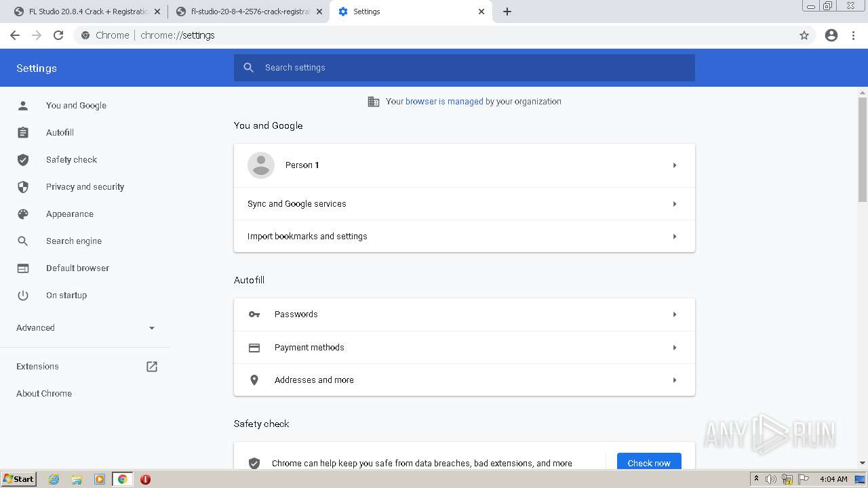The height and width of the screenshot is (488, 868).
Task: Click the Extensions external link icon
Action: [x=152, y=366]
